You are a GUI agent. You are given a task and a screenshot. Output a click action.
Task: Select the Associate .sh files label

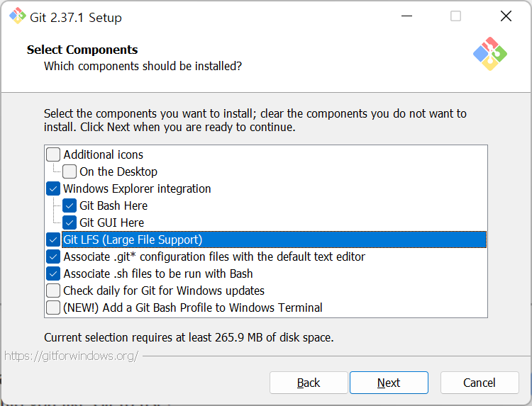(157, 274)
